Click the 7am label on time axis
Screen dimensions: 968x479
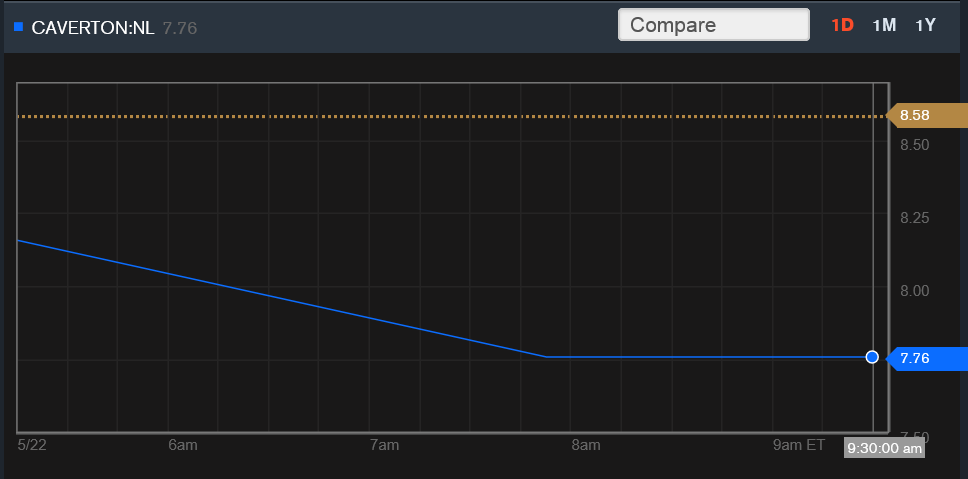(x=384, y=445)
